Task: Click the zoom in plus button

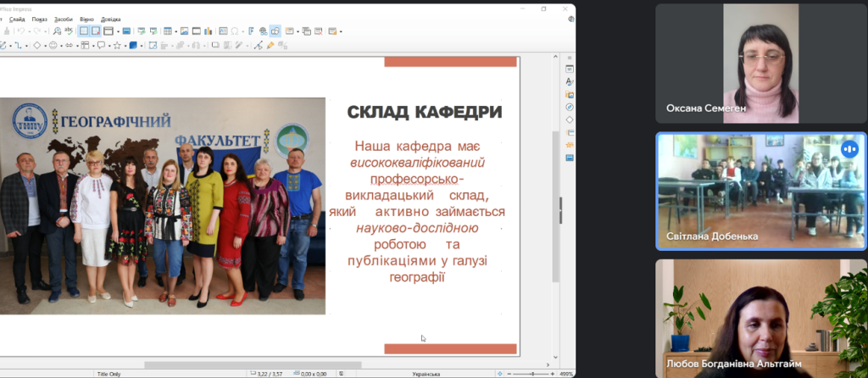Action: [553, 374]
